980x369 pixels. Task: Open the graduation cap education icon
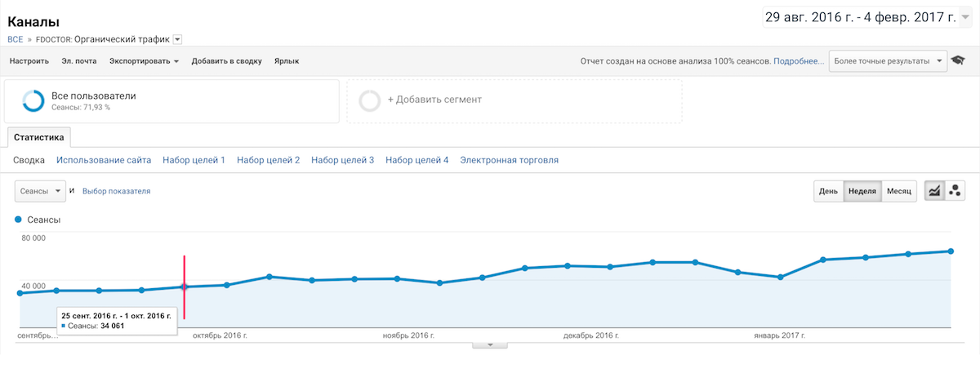(957, 61)
